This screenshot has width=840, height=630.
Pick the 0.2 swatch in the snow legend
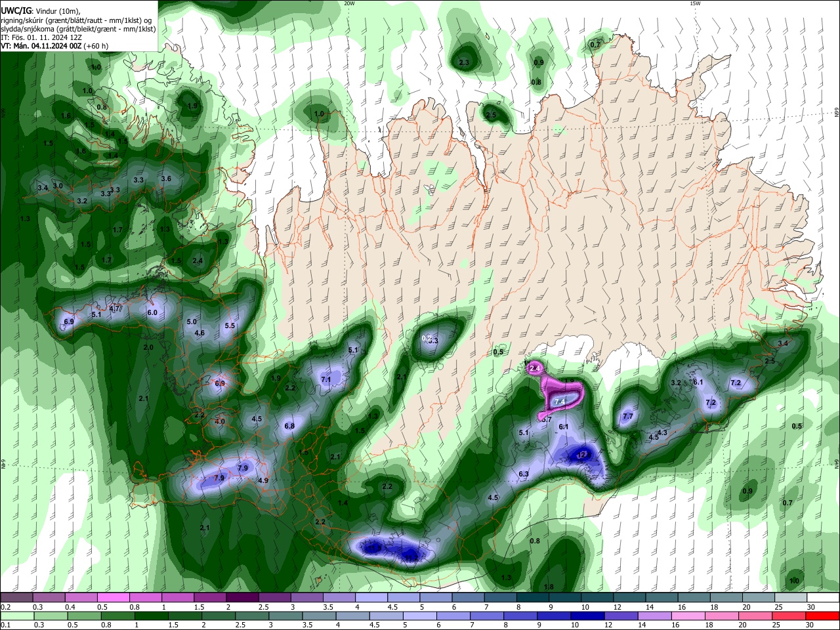16,598
